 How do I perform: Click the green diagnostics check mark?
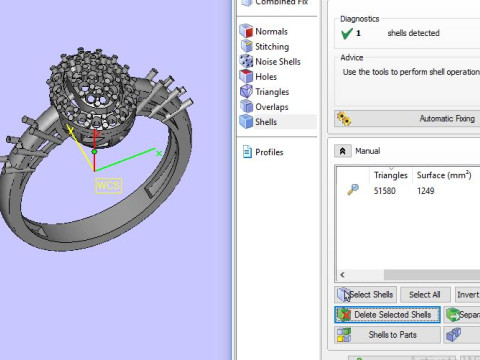(347, 33)
